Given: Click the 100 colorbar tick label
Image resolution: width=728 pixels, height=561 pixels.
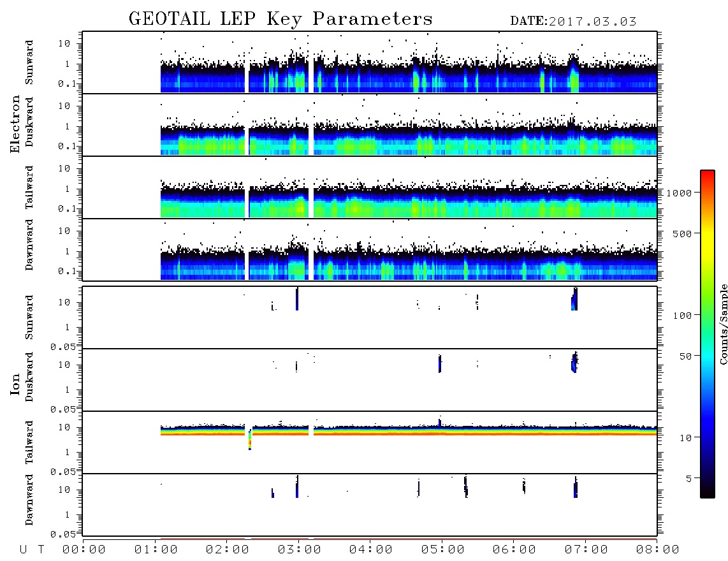Looking at the screenshot, I should click(x=682, y=316).
